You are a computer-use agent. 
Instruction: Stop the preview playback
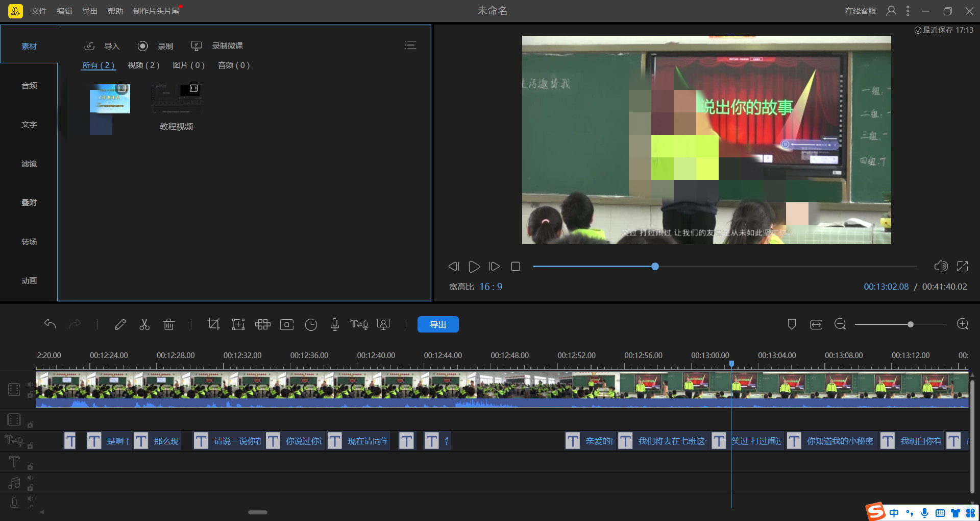pyautogui.click(x=516, y=266)
